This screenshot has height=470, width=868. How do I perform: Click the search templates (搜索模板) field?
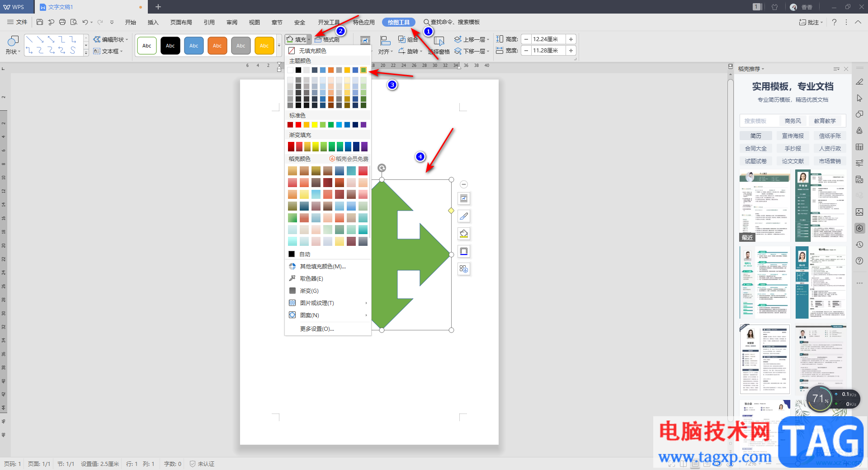point(759,121)
